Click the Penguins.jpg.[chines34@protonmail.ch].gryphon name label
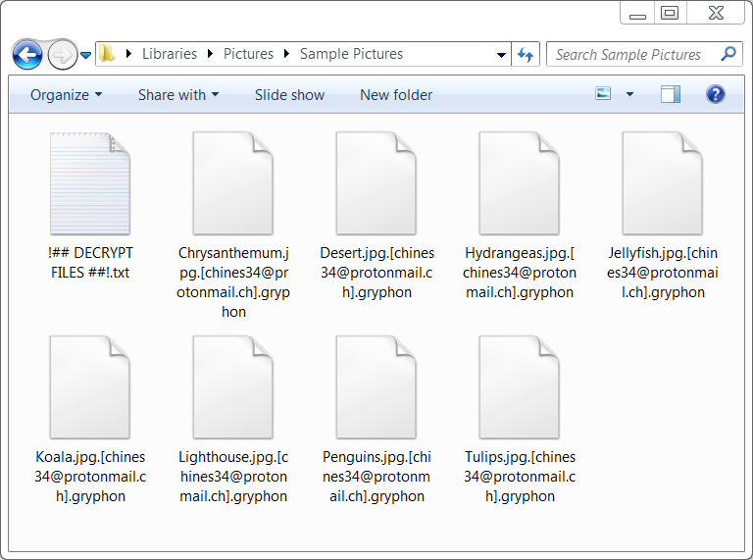Viewport: 753px width, 560px height. (376, 477)
